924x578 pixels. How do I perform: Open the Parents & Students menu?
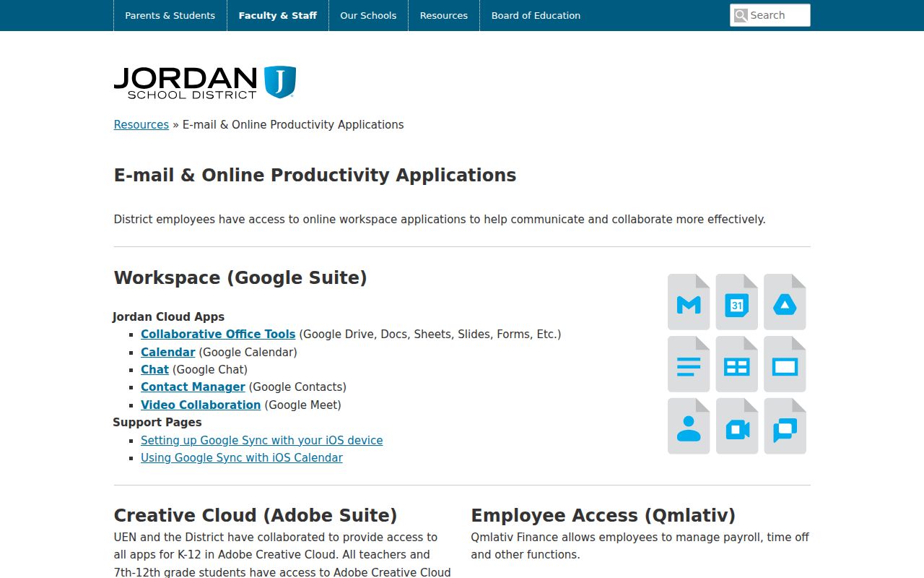pos(170,15)
